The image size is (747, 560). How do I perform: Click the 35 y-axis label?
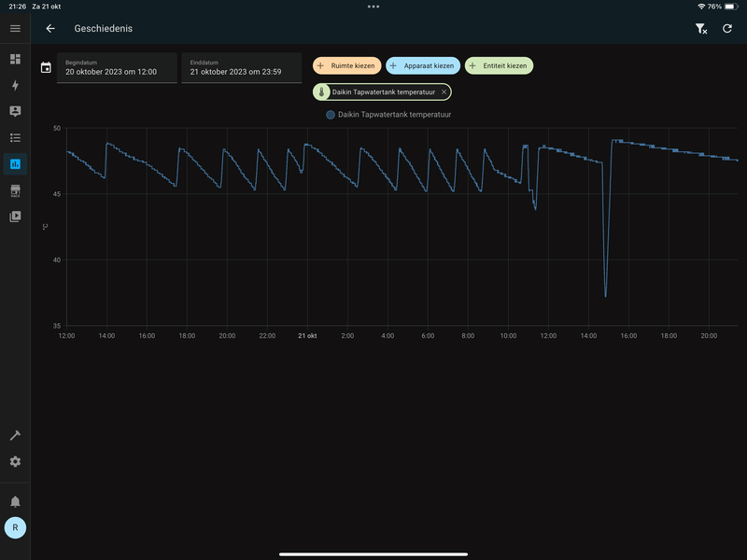(x=57, y=326)
